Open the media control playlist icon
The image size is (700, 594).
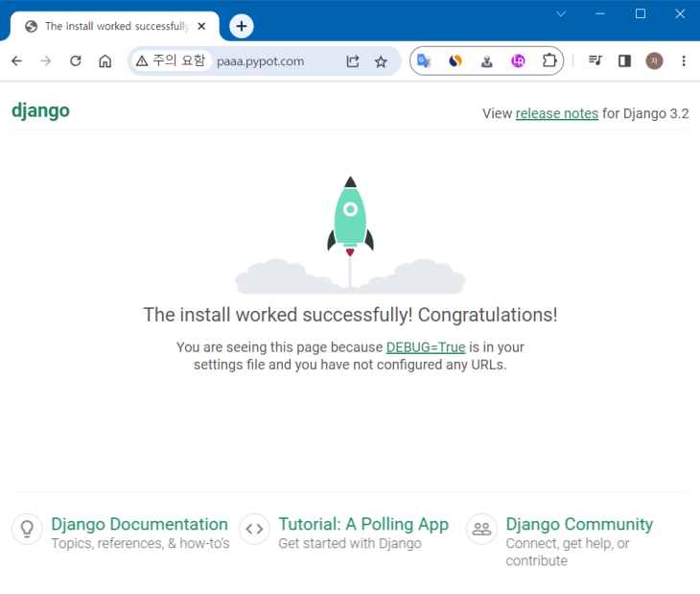click(595, 61)
